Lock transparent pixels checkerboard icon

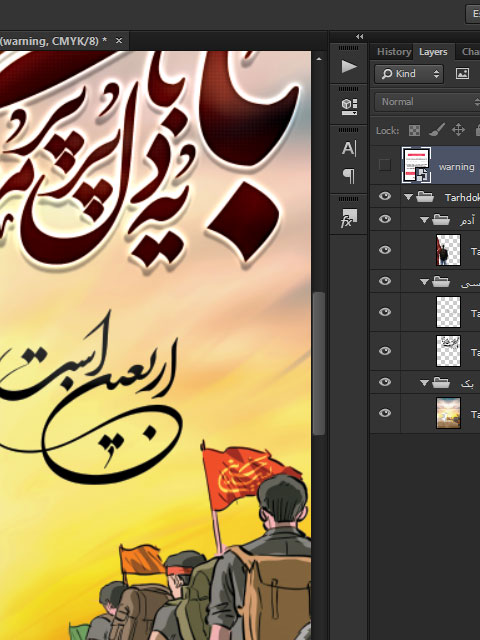pos(414,131)
